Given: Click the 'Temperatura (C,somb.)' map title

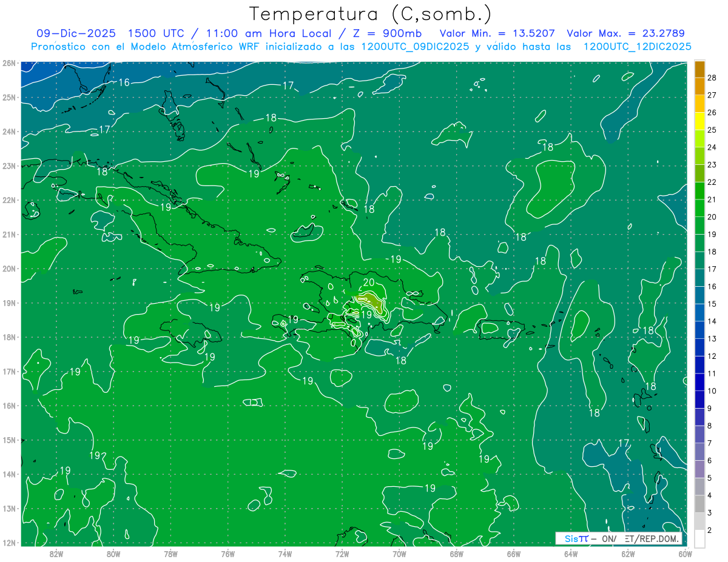Looking at the screenshot, I should [371, 14].
